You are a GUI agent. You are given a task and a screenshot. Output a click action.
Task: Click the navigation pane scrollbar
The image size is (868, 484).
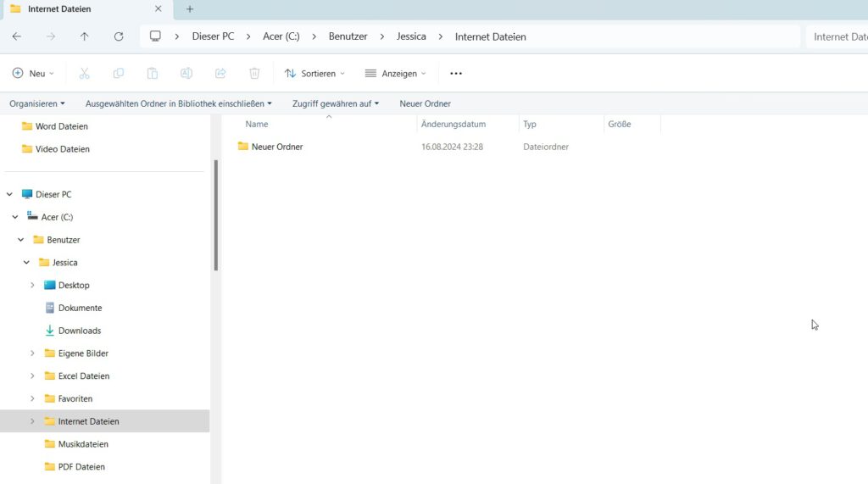click(216, 215)
